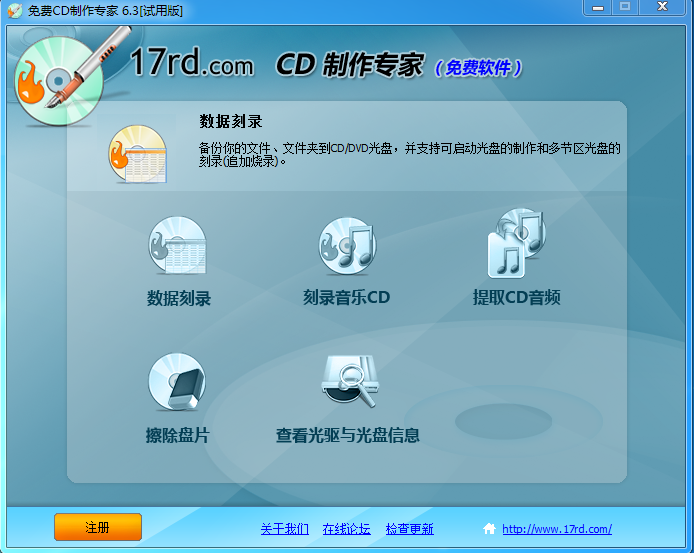Click the home icon beside the website URL
The height and width of the screenshot is (553, 694).
[x=489, y=528]
